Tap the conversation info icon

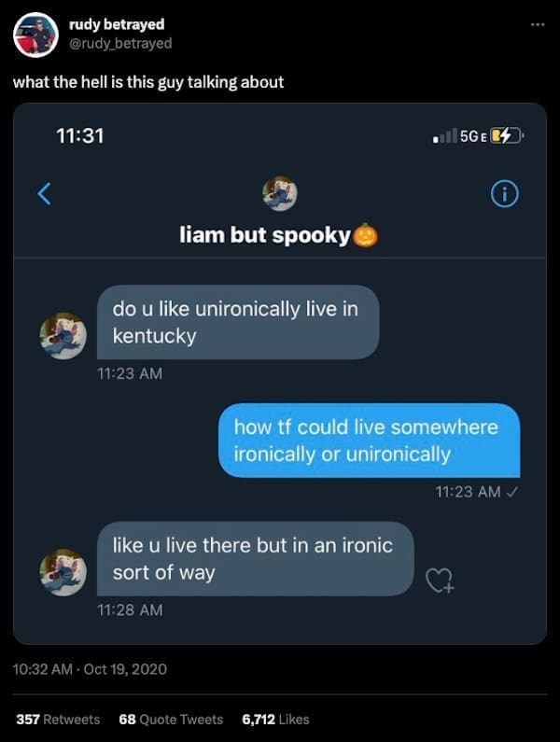(504, 194)
